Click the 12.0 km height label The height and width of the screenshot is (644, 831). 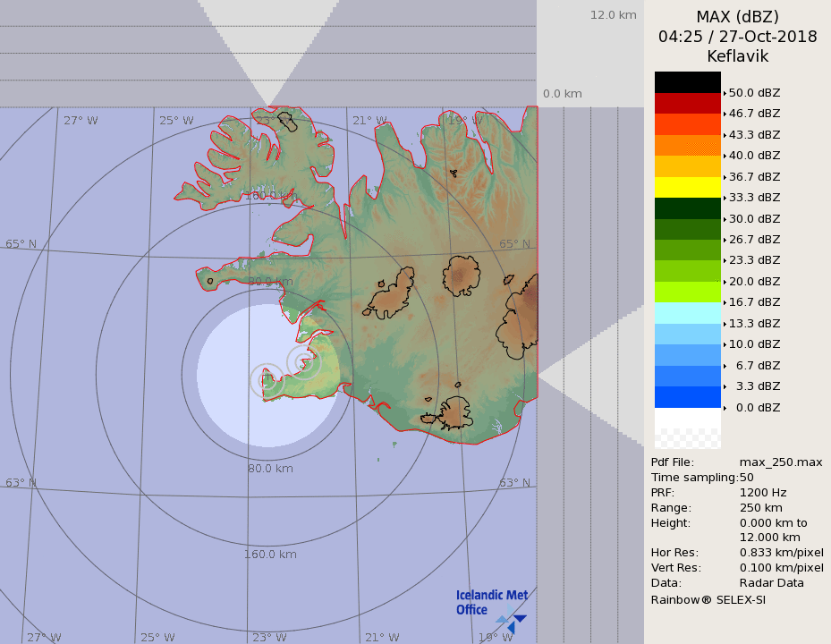[x=613, y=15]
